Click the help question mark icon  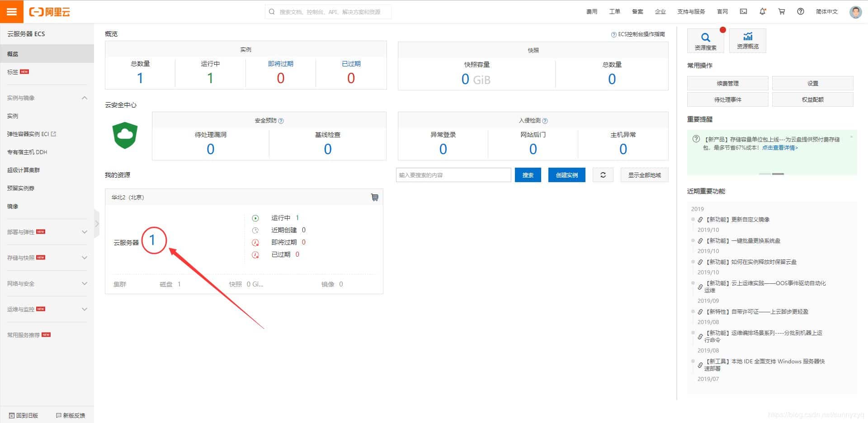tap(801, 12)
